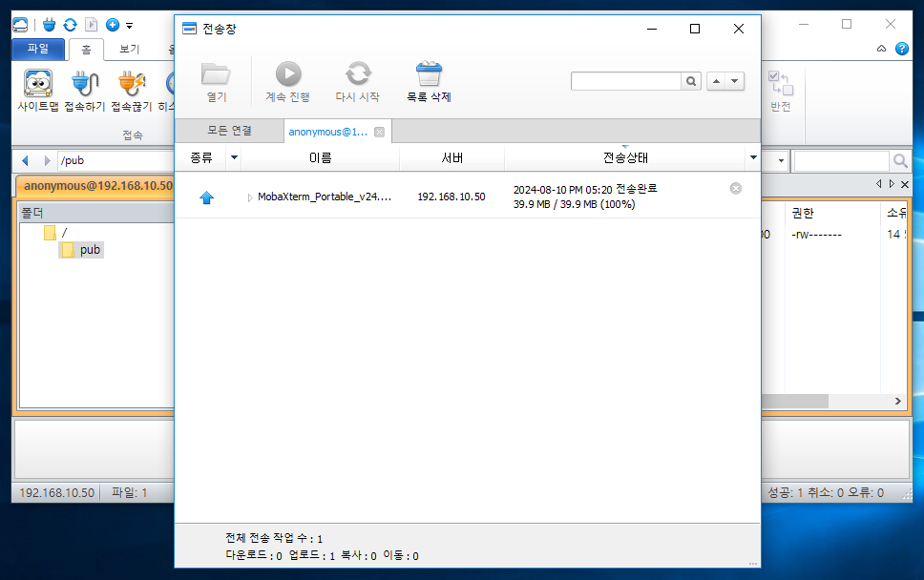Click the horizontal scrollbar in file list

(x=795, y=401)
